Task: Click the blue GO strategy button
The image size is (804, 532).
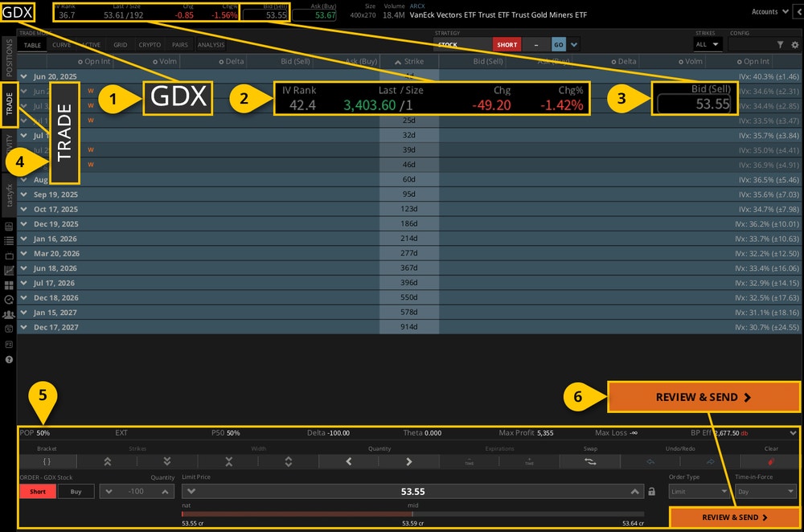Action: click(x=559, y=44)
